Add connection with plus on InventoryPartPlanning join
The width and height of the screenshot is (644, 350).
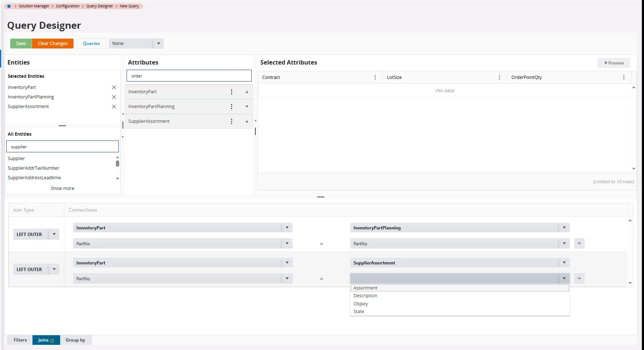[579, 243]
